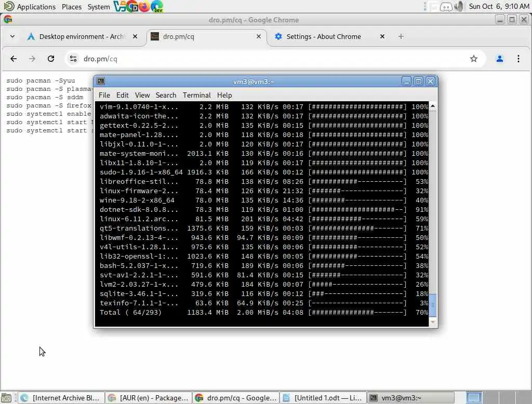Close the dro.pm/cq tab

tap(259, 36)
